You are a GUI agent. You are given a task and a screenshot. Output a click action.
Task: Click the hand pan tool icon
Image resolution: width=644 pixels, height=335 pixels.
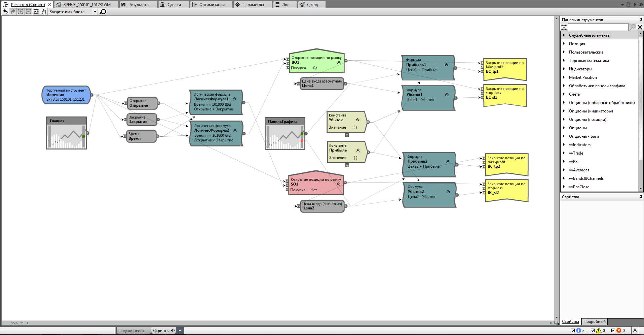[x=44, y=12]
